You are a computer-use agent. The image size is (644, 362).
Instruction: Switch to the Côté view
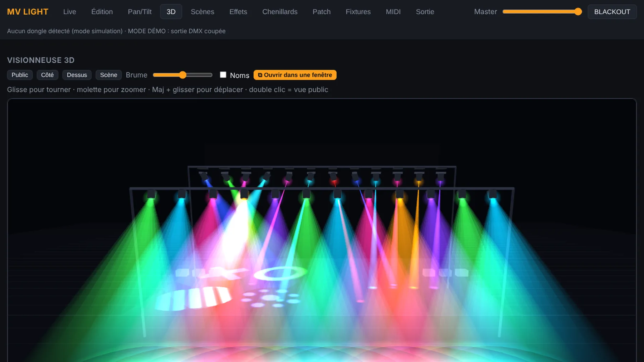47,75
